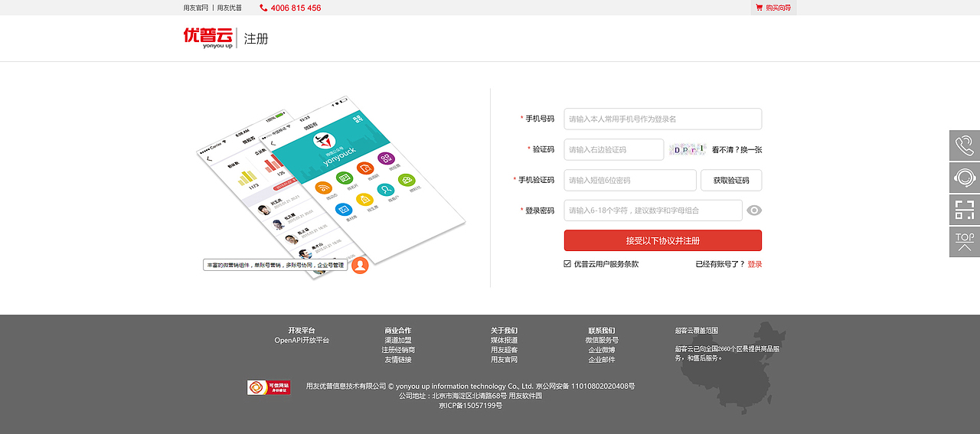Click the 京ICP备15057199号 record text

tap(470, 406)
